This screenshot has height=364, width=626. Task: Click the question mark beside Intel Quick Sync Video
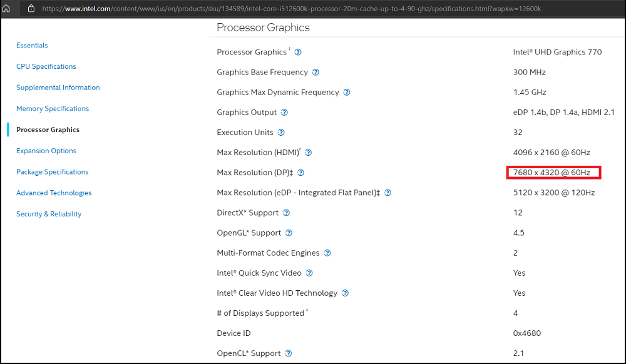click(309, 273)
